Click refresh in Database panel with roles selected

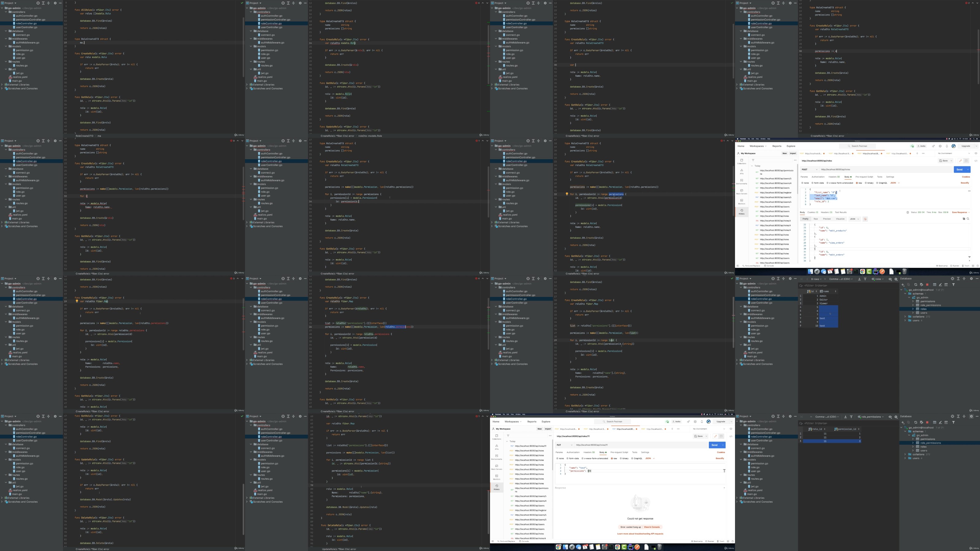(x=915, y=284)
